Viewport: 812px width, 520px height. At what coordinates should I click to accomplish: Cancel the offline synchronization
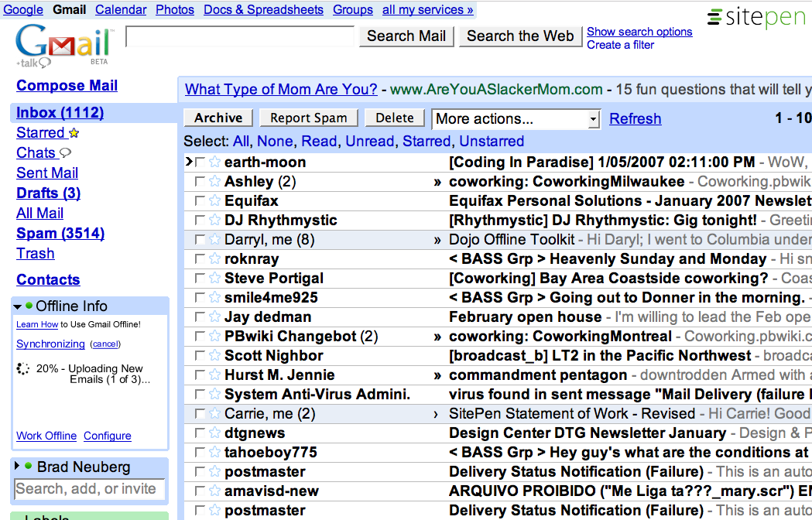point(105,344)
